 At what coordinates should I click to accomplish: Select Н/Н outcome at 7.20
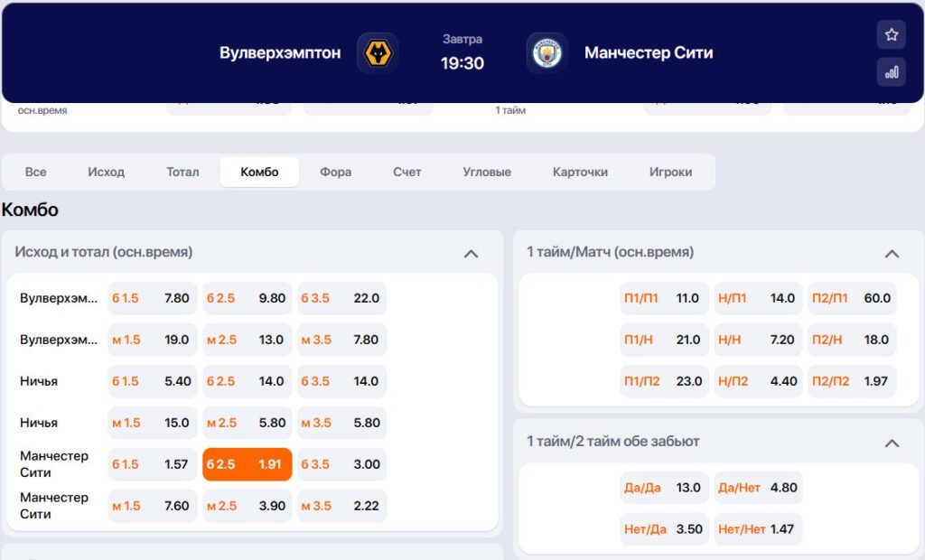758,340
